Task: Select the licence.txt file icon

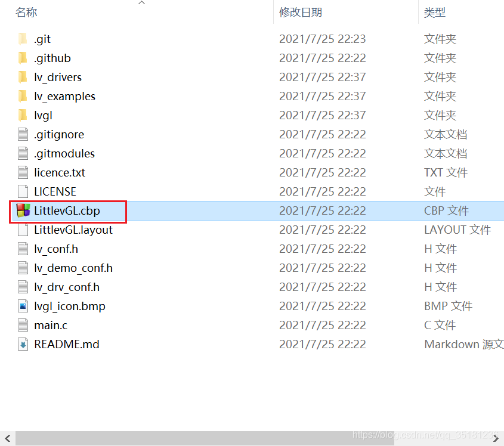Action: pos(23,172)
